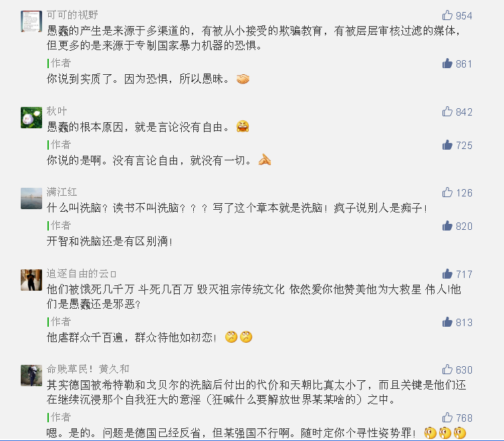This screenshot has height=441, width=504.
Task: Click the outlined thumbs-up next to 768
Action: [447, 418]
